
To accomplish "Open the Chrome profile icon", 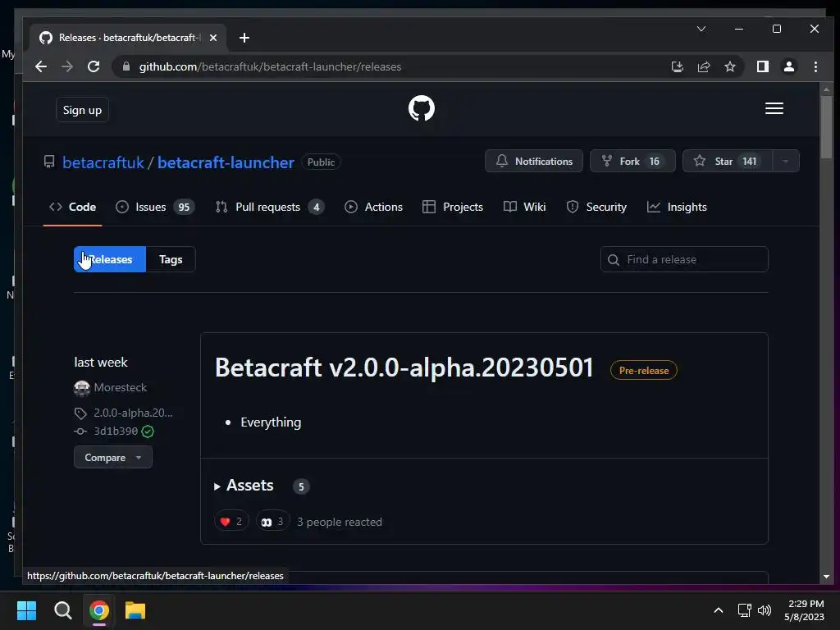I will [x=788, y=66].
